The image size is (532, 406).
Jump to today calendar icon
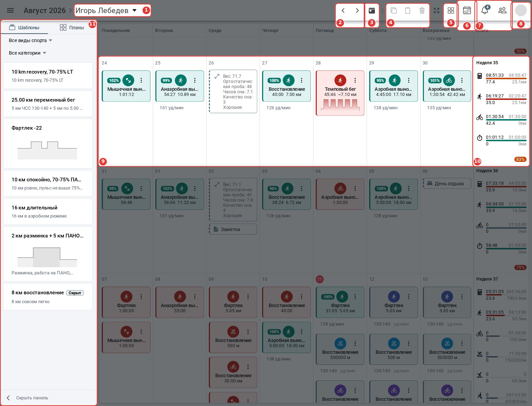point(372,10)
